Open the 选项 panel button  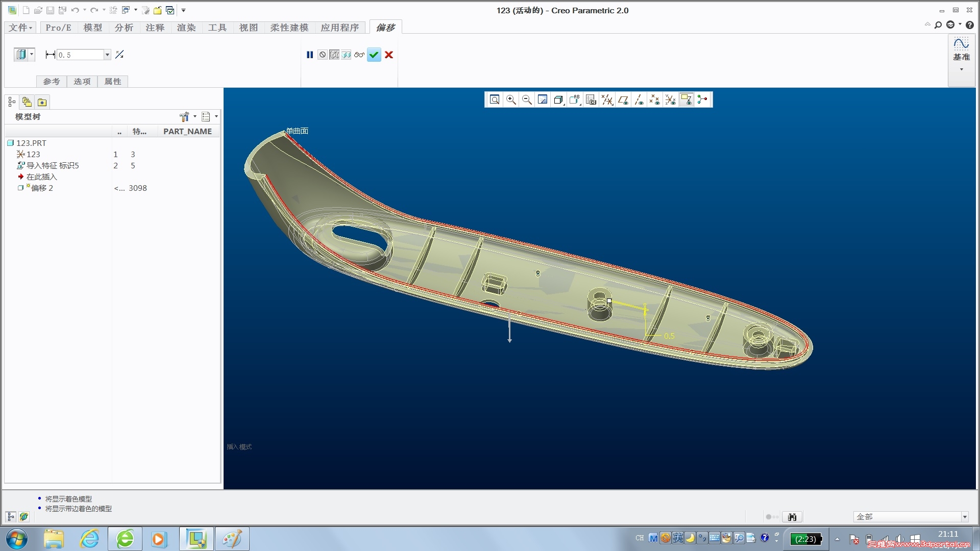82,82
